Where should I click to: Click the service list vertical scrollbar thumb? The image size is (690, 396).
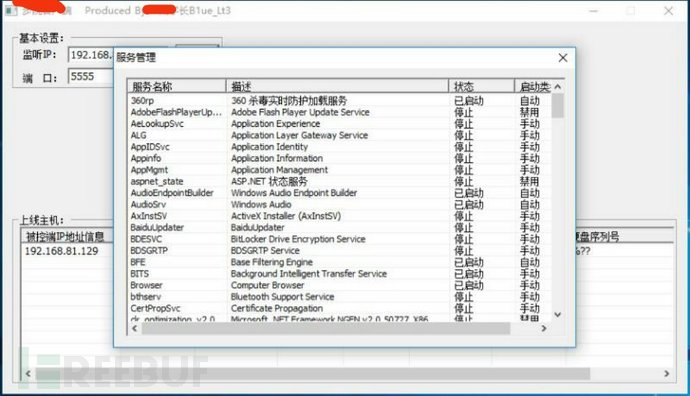558,106
